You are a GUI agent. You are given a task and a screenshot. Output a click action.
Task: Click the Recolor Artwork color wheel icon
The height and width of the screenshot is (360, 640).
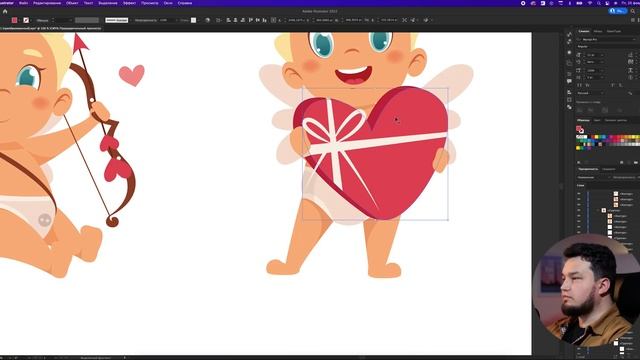pos(207,20)
